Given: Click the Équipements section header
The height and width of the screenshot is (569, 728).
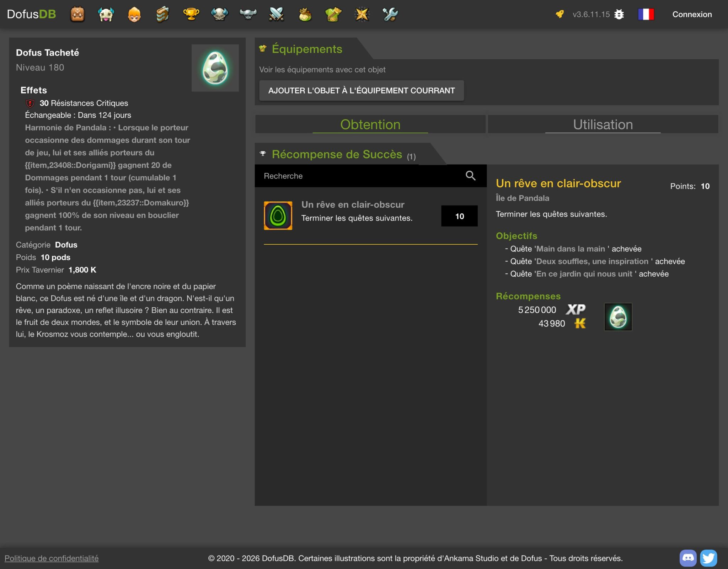Looking at the screenshot, I should pos(307,49).
